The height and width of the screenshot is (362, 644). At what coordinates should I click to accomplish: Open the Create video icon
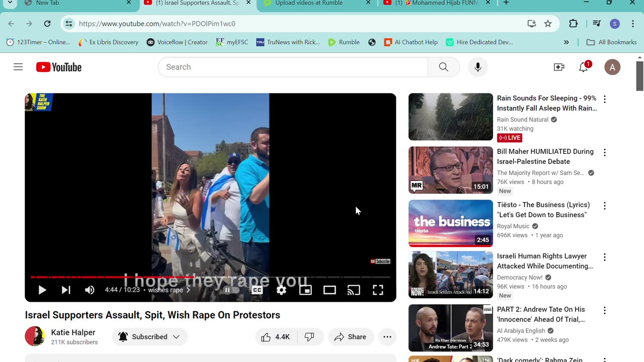(559, 67)
